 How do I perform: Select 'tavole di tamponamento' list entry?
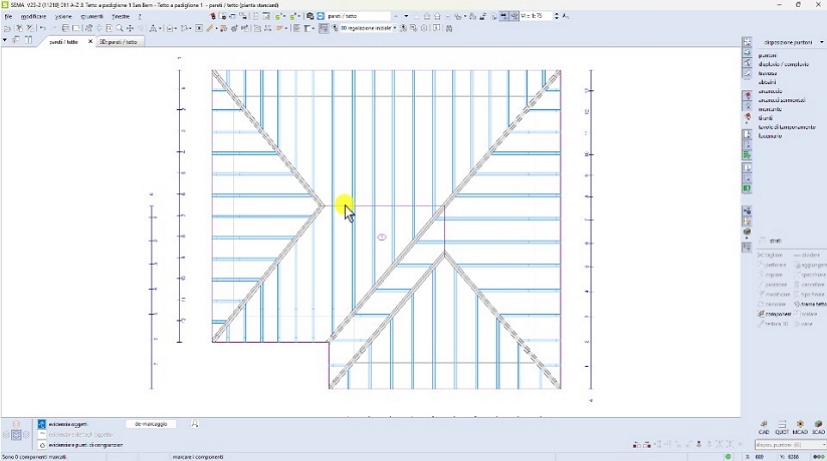point(787,127)
